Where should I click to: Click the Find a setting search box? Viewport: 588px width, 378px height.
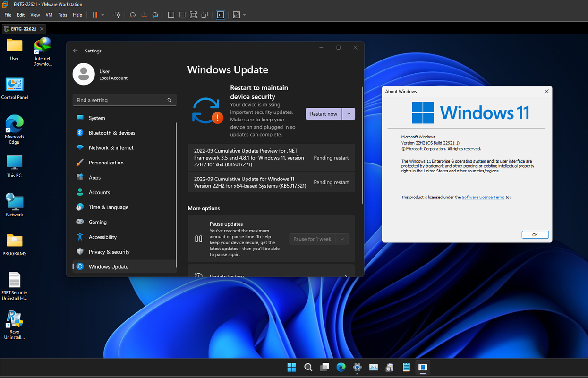pyautogui.click(x=125, y=100)
